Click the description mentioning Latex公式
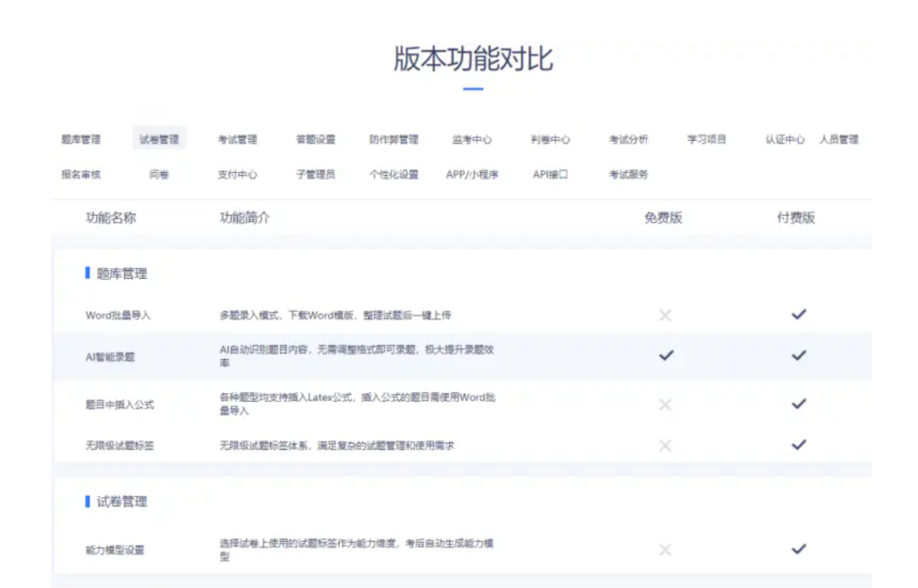918x588 pixels. click(x=357, y=404)
